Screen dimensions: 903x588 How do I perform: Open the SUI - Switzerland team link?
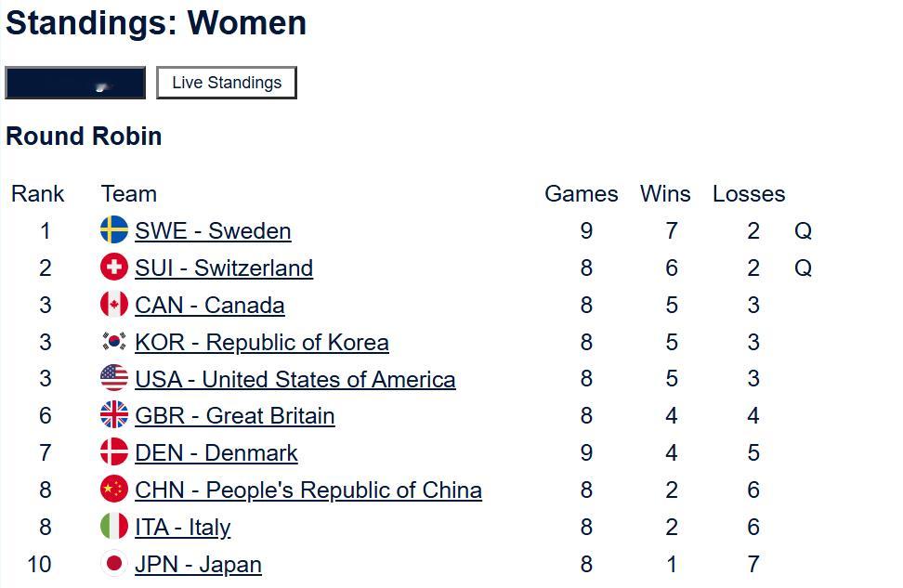click(224, 268)
